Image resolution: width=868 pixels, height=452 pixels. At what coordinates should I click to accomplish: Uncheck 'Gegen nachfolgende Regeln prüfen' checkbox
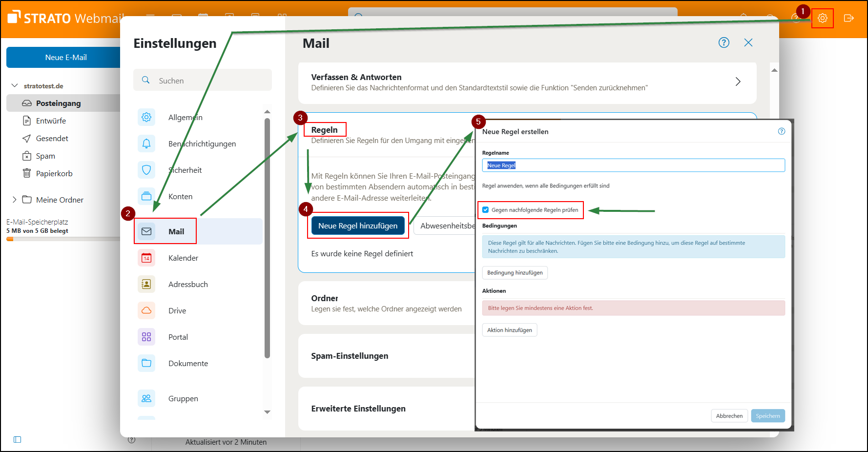point(485,210)
